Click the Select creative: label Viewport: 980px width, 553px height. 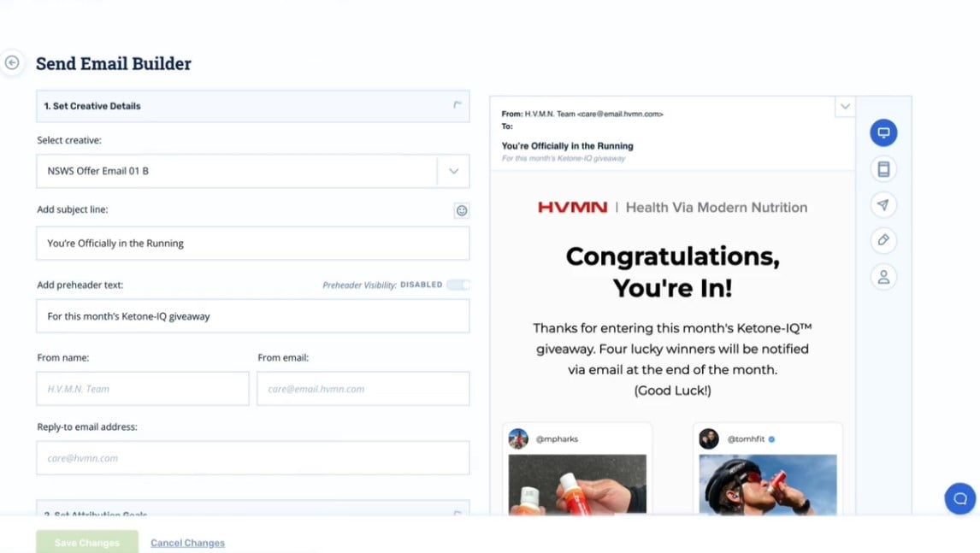click(68, 140)
